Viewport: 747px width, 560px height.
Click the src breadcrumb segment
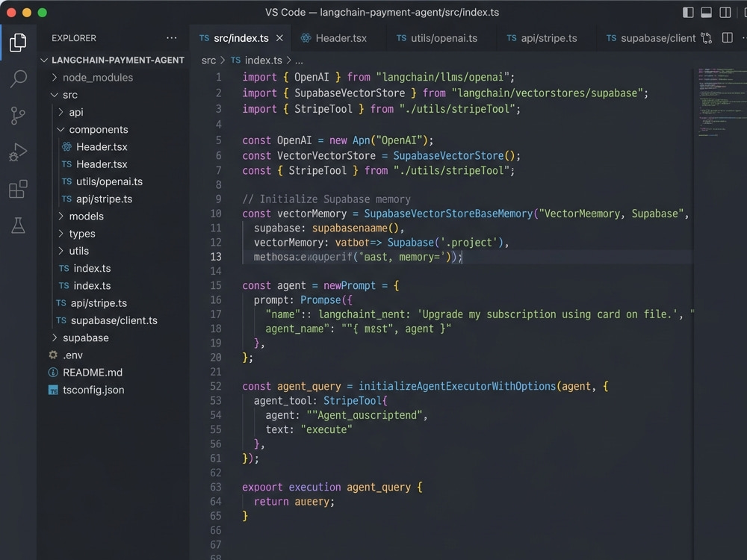pos(208,60)
